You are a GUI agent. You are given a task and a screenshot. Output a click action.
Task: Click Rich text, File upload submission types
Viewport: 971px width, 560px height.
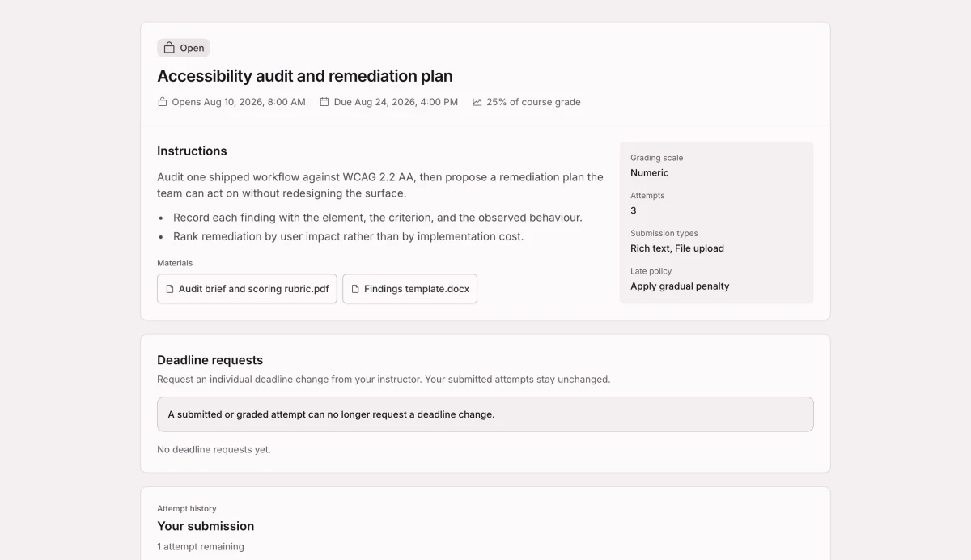coord(677,248)
